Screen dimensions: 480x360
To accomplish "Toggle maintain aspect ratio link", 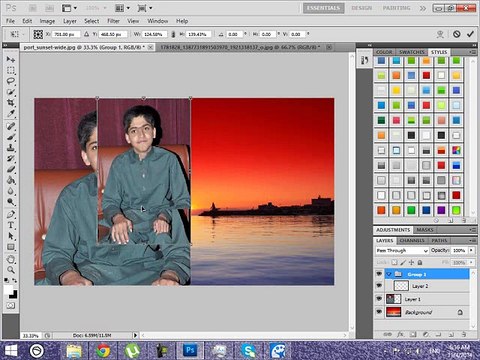I will (173, 34).
